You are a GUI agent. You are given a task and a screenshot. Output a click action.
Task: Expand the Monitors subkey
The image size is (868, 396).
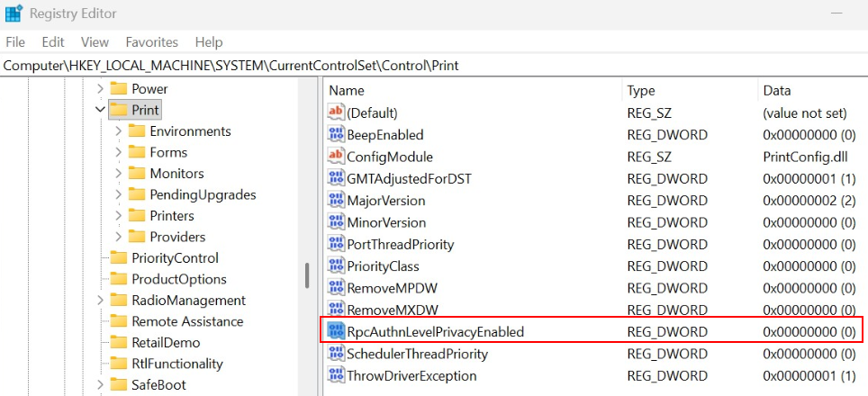coord(118,173)
